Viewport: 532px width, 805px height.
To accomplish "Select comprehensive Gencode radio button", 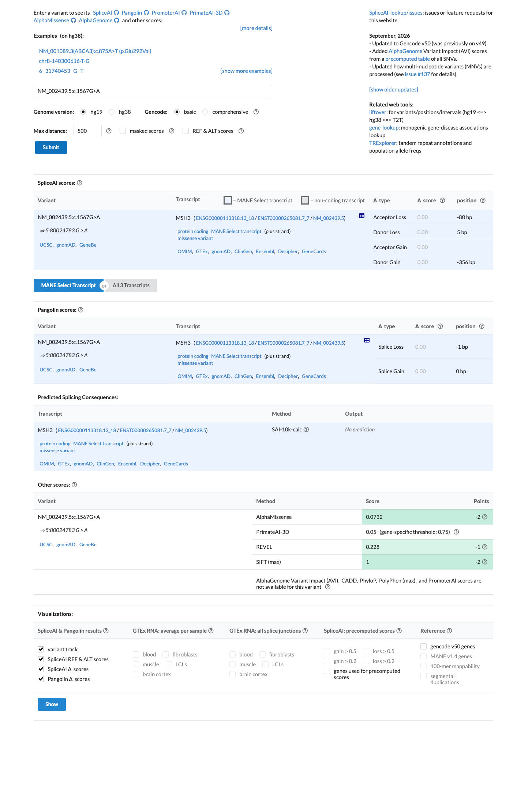I will click(x=205, y=112).
